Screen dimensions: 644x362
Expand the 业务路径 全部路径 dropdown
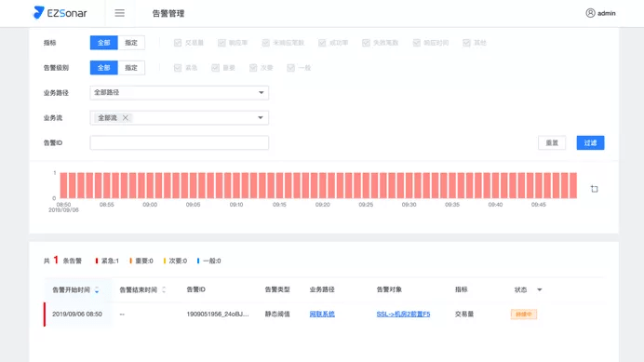179,93
